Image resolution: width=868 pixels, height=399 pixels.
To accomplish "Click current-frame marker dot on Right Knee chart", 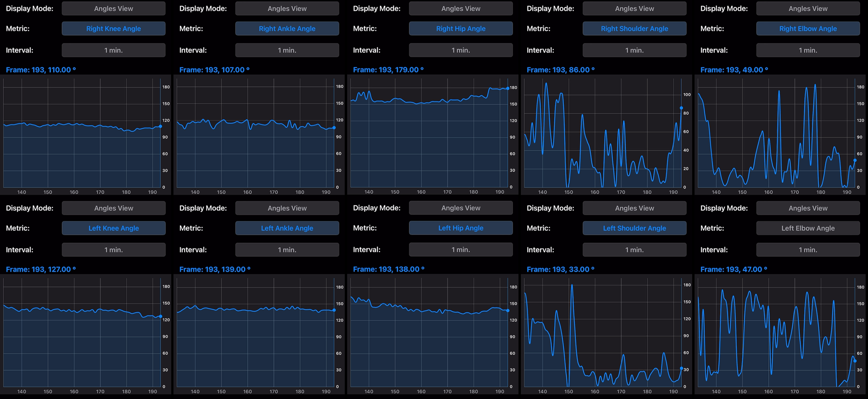I will (160, 126).
